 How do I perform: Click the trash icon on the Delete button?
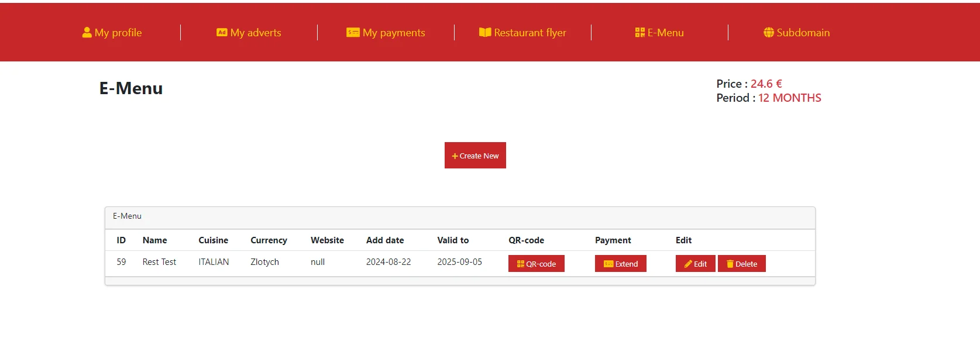(x=730, y=264)
